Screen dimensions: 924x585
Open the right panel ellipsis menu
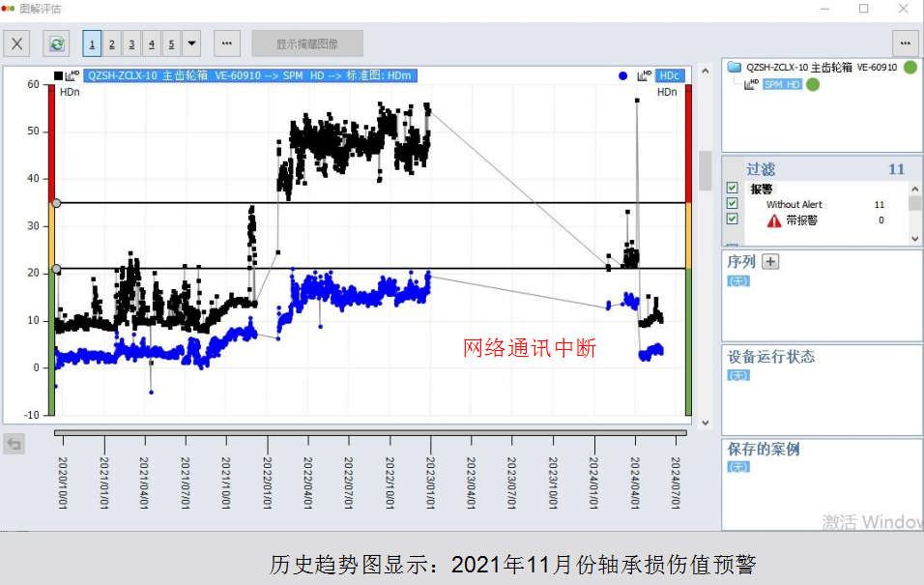pos(905,44)
